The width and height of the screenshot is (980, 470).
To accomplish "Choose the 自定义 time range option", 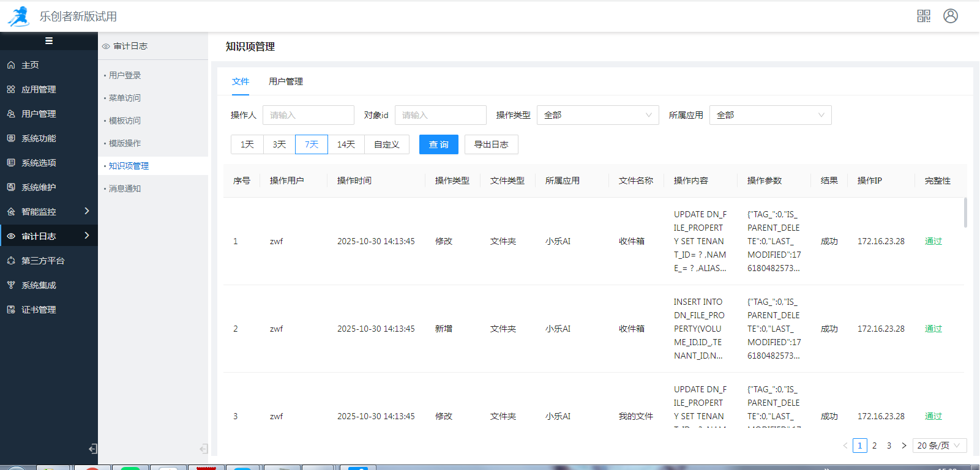I will pos(387,144).
